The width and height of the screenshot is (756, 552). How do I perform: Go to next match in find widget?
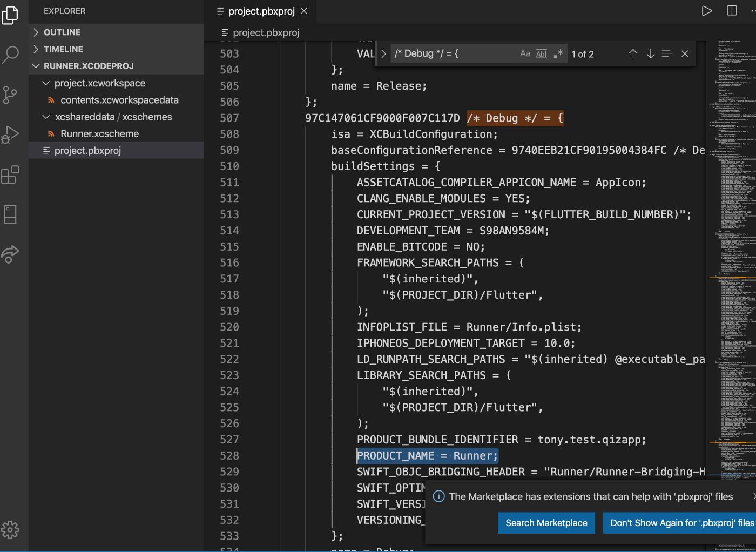click(x=650, y=53)
